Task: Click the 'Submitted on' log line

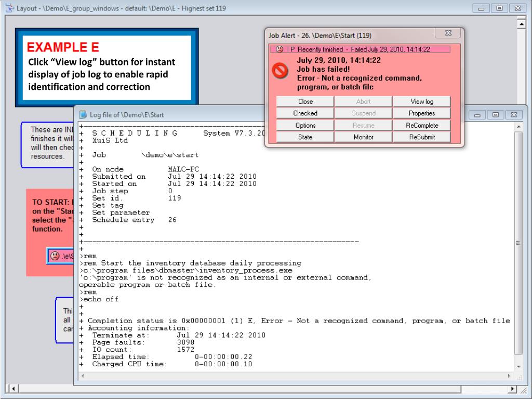Action: pyautogui.click(x=175, y=177)
